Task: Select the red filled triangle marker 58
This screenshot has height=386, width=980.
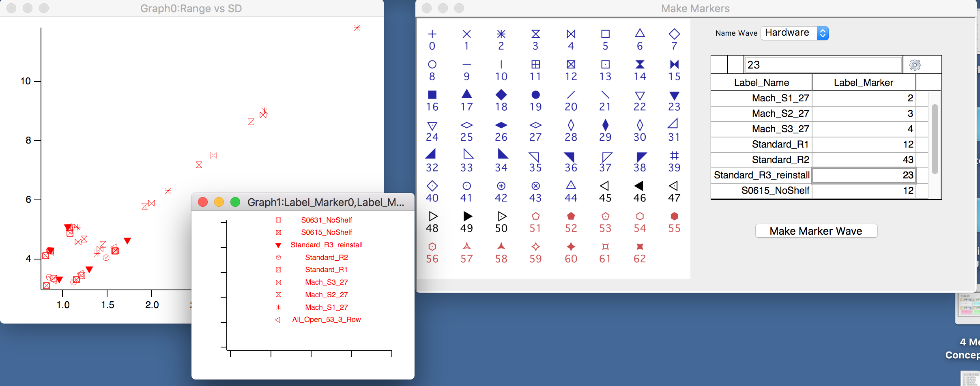Action: point(501,246)
